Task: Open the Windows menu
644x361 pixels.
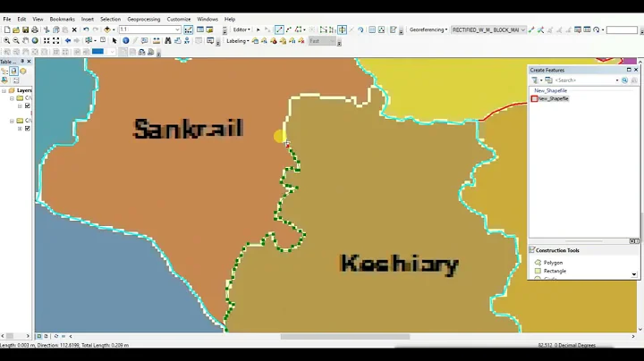Action: 208,20
